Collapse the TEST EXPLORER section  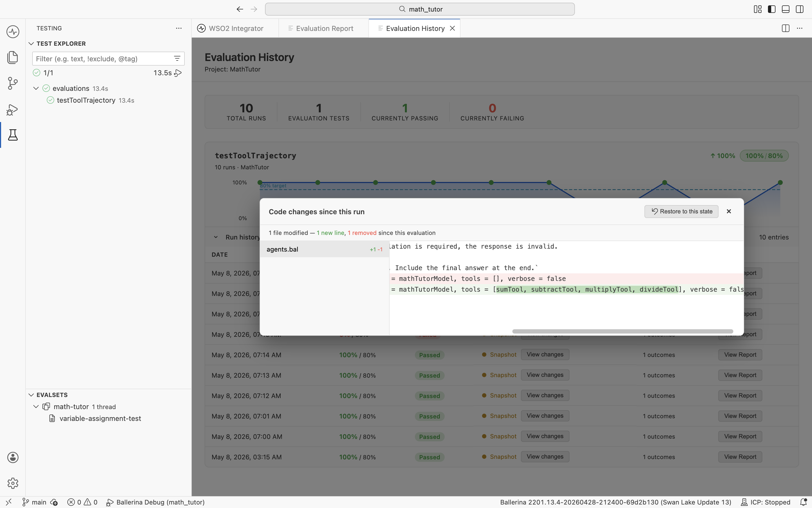click(x=31, y=44)
